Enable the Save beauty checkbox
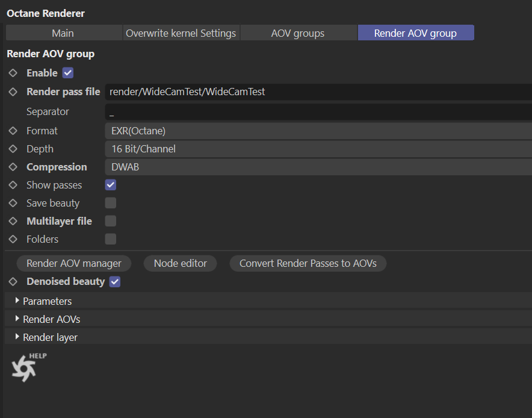The image size is (532, 418). 111,203
